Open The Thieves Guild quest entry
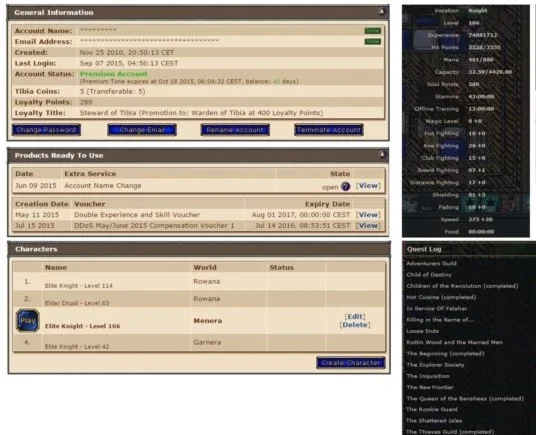 (450, 432)
